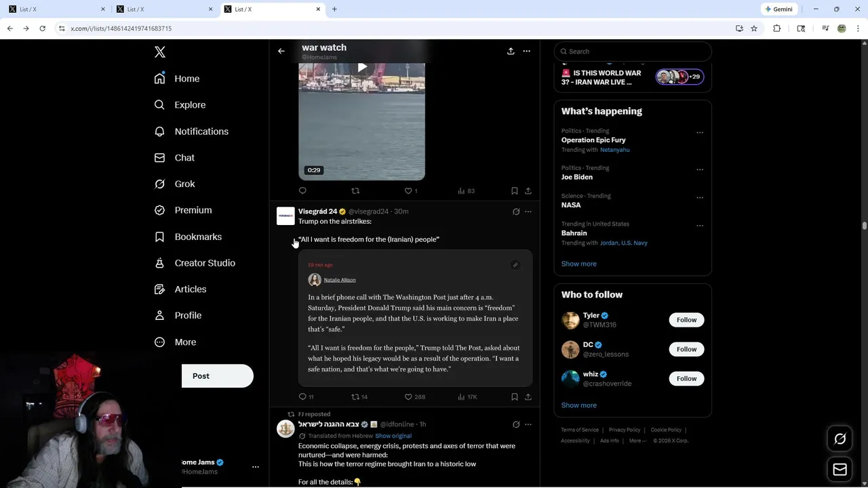Bookmark this page with star icon
This screenshot has height=488, width=868.
tap(754, 28)
